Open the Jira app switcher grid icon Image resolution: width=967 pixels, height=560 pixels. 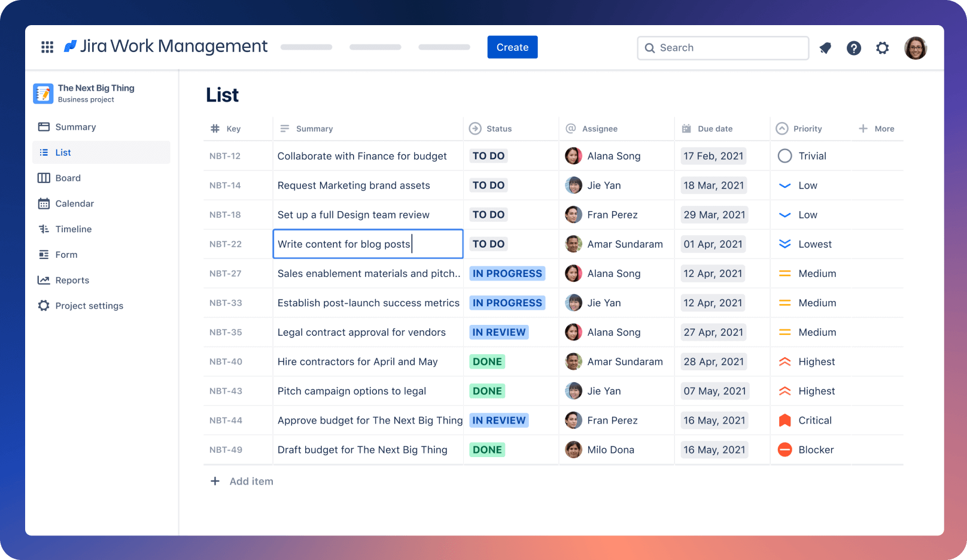[x=47, y=47]
